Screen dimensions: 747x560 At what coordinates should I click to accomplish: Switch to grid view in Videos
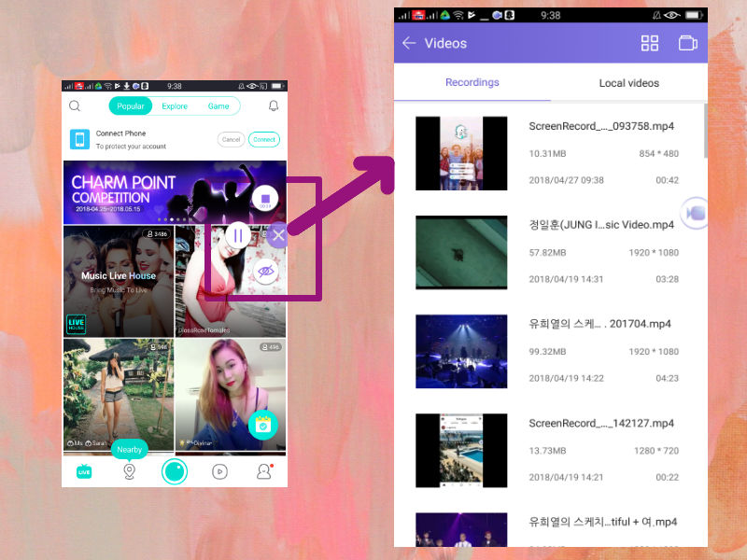[x=649, y=43]
